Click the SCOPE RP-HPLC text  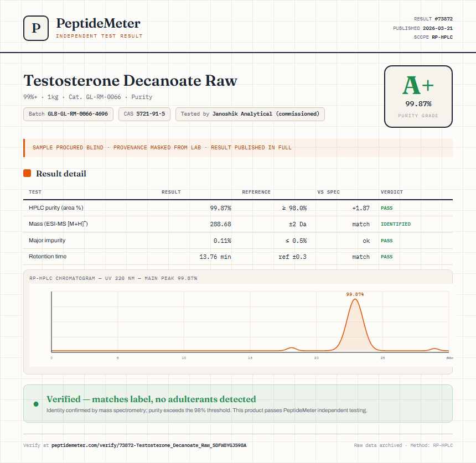(433, 37)
